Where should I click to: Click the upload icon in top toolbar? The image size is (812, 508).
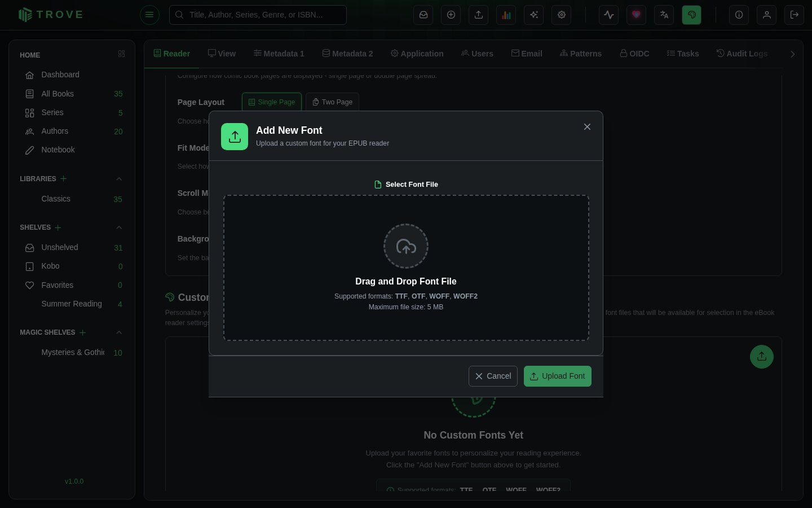pos(479,15)
